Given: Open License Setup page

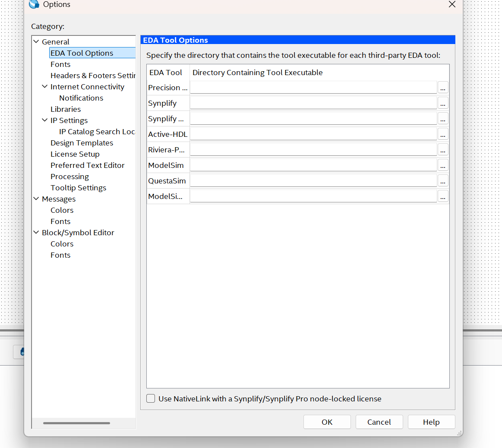Looking at the screenshot, I should 75,154.
